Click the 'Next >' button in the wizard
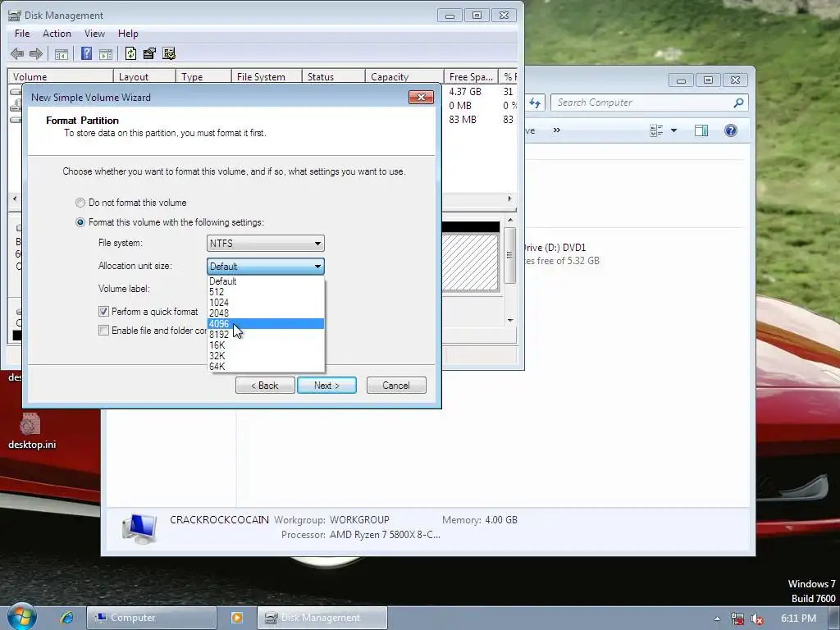Image resolution: width=840 pixels, height=630 pixels. [x=326, y=386]
